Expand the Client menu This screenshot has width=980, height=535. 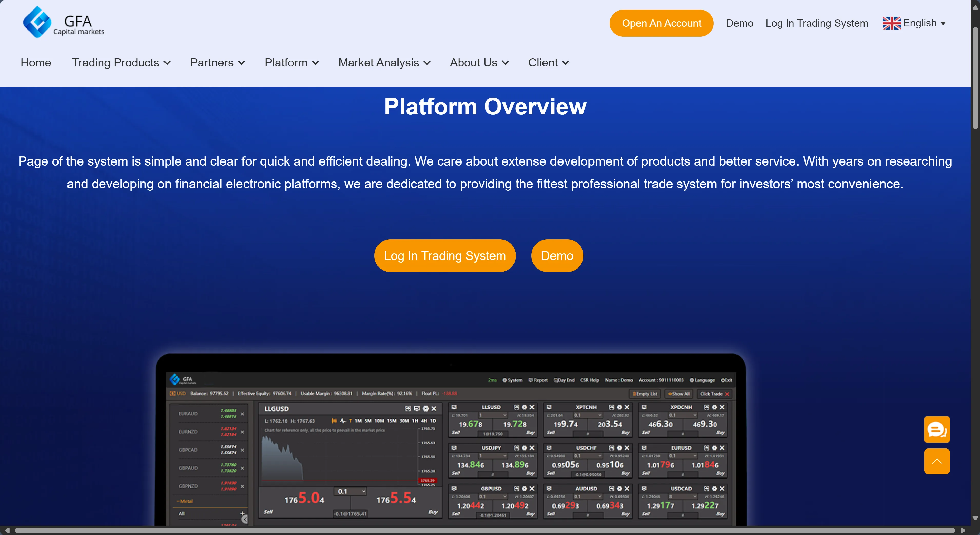tap(549, 62)
